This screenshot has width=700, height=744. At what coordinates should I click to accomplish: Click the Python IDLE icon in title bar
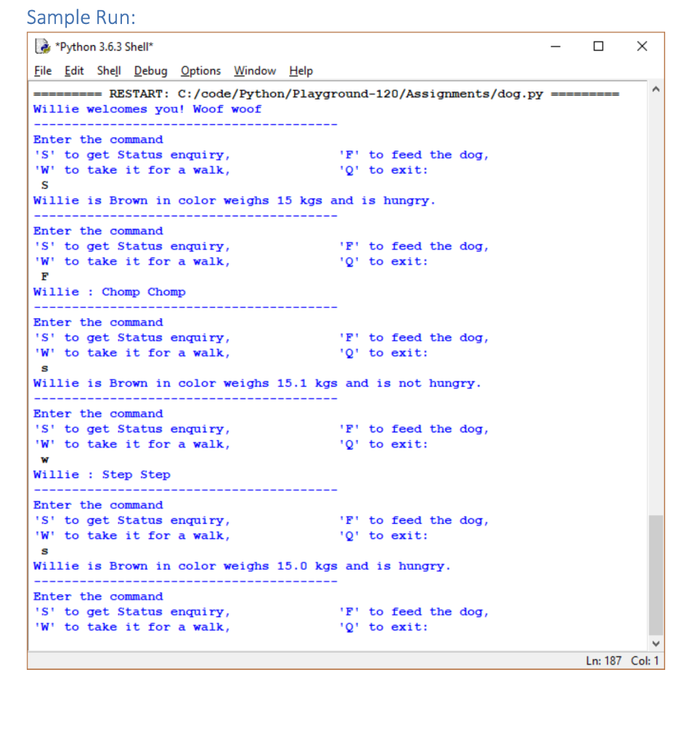(x=43, y=46)
